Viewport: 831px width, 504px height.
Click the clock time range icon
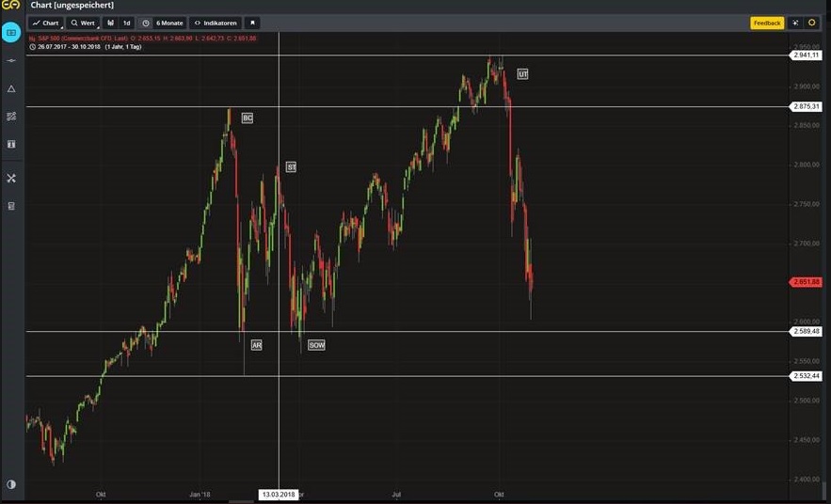click(x=146, y=23)
